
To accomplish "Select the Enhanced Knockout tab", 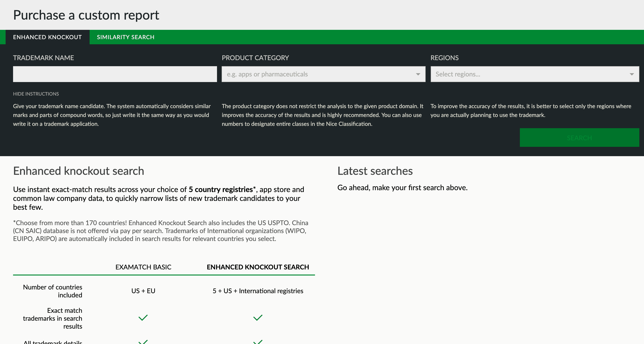I will point(47,37).
